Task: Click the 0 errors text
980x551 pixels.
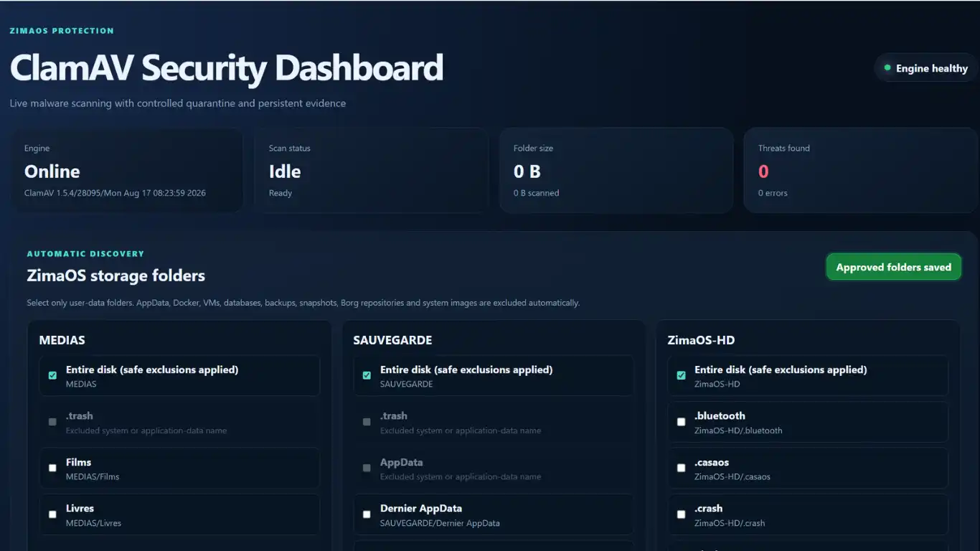Action: 773,193
